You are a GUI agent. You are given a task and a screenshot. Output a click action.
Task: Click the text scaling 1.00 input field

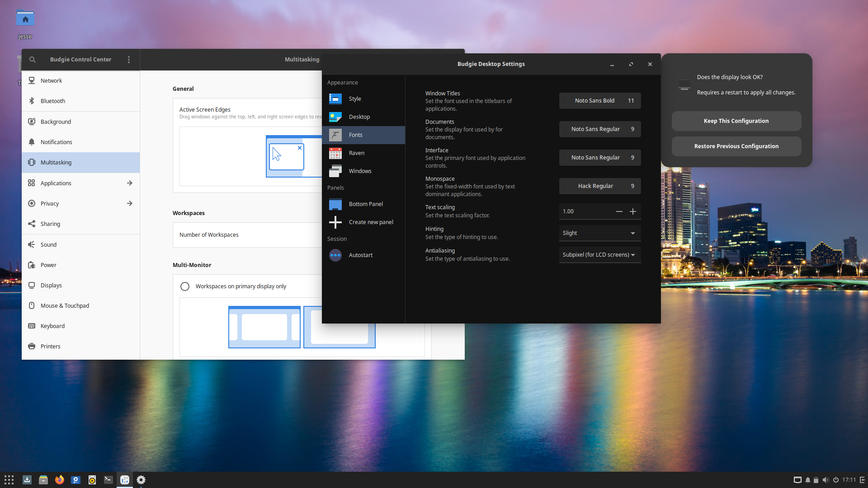tap(586, 211)
